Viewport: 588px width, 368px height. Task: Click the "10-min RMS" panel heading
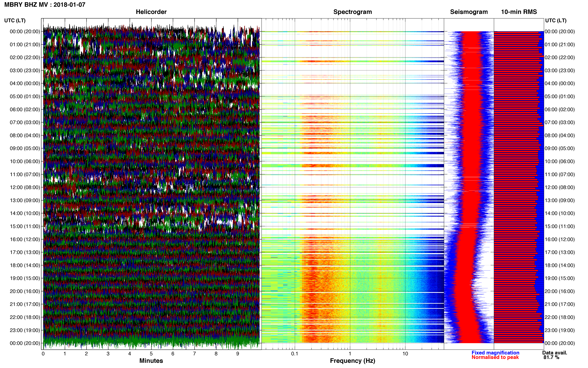point(519,12)
